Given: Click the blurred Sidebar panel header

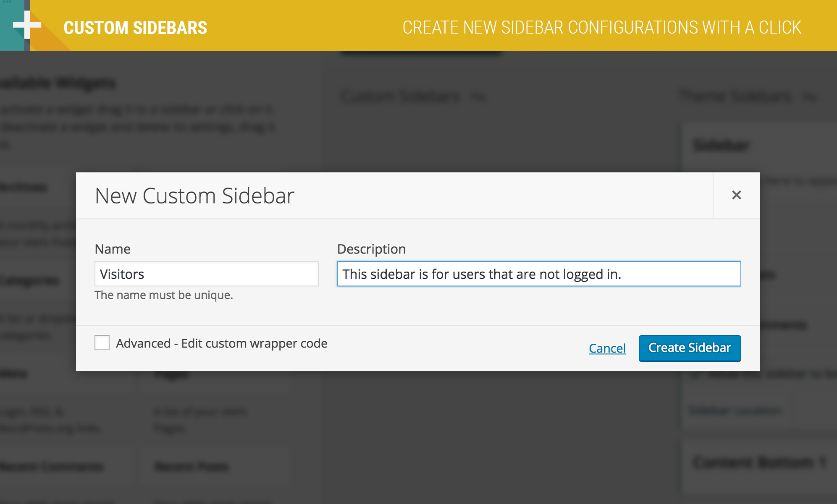Looking at the screenshot, I should (721, 146).
